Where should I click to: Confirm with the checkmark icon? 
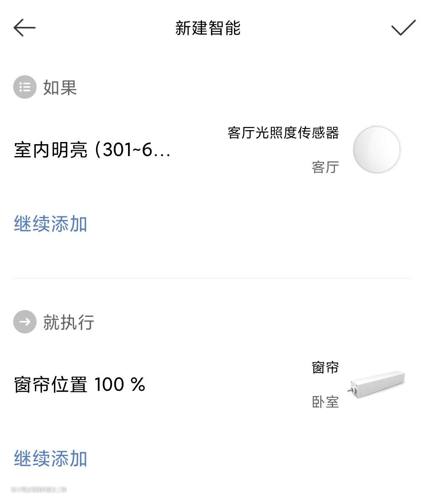(403, 28)
